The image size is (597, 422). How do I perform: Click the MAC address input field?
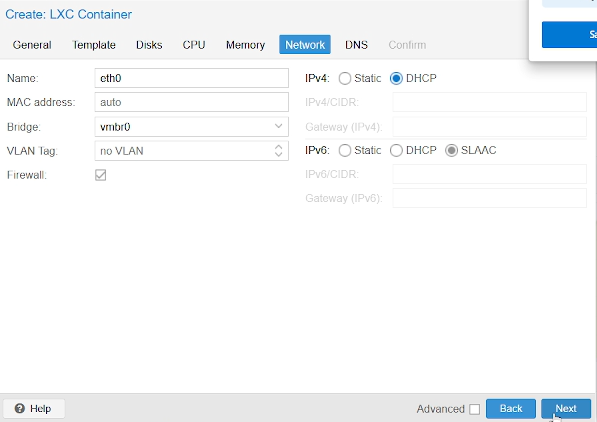[192, 102]
